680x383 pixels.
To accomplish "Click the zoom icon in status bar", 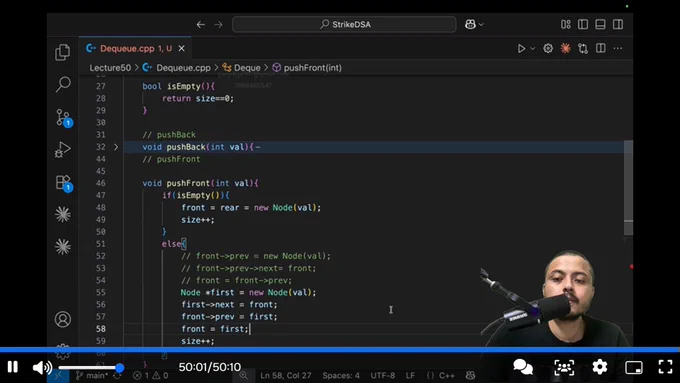I will point(244,376).
